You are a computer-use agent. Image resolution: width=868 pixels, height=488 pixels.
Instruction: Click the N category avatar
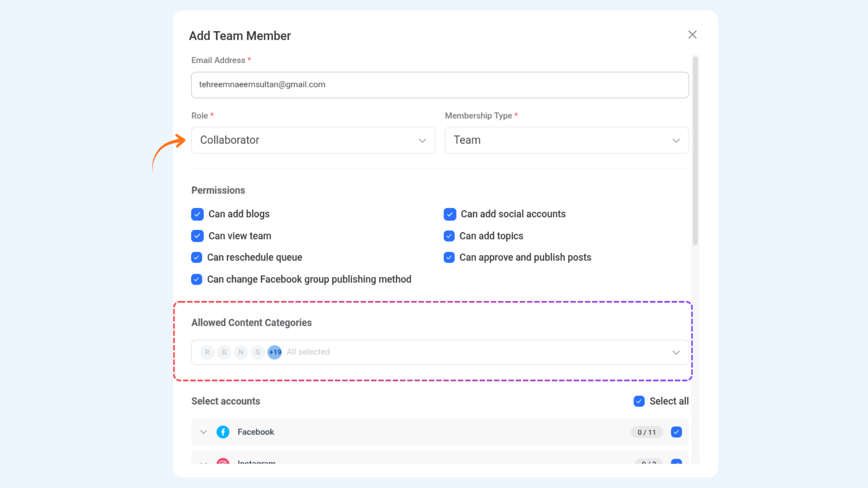(x=241, y=352)
